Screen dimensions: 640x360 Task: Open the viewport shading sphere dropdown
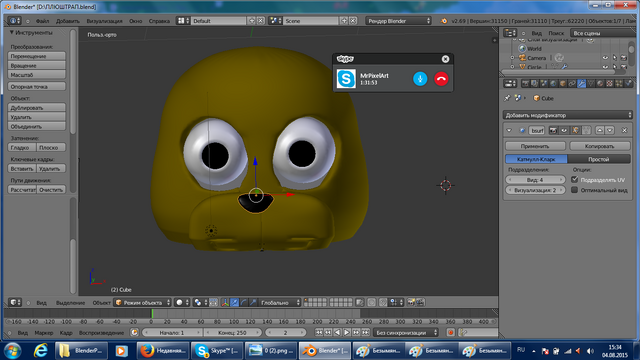pyautogui.click(x=183, y=302)
